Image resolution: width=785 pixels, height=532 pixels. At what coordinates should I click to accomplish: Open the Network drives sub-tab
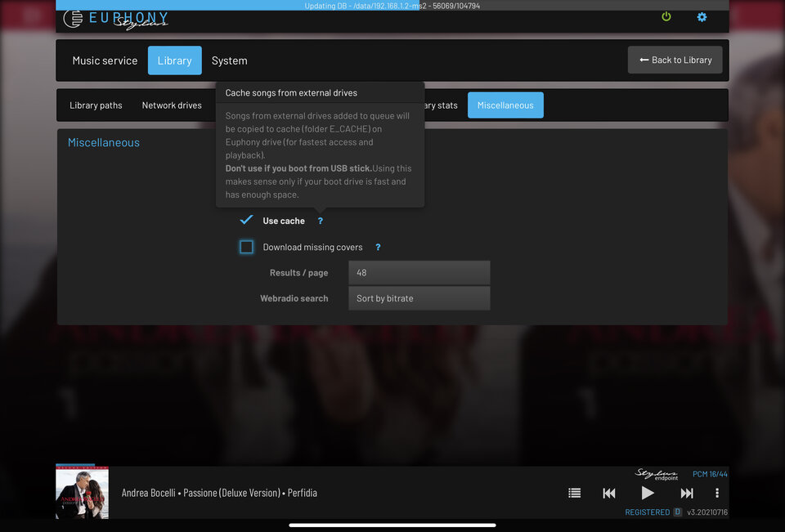(x=172, y=105)
